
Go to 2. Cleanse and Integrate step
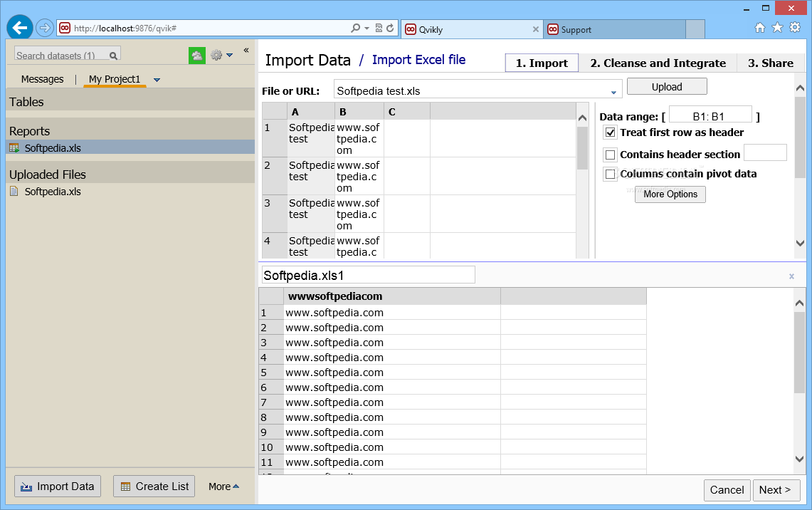coord(658,63)
